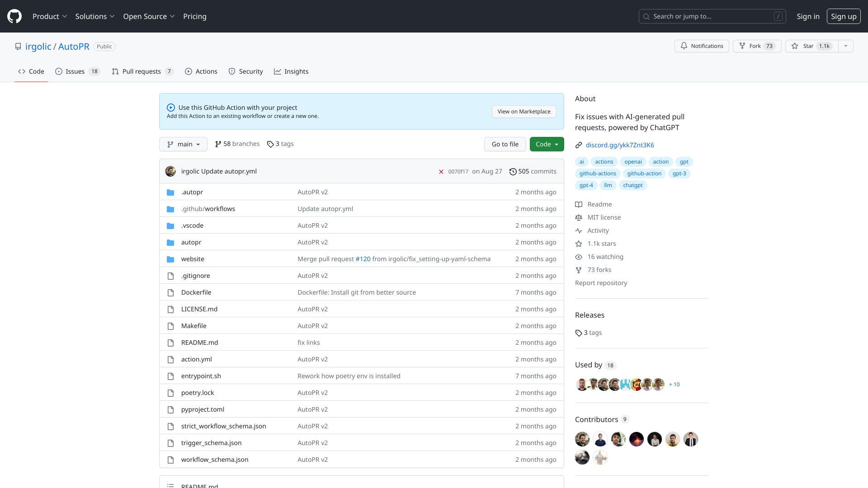
Task: Click View on Marketplace button
Action: click(x=524, y=111)
